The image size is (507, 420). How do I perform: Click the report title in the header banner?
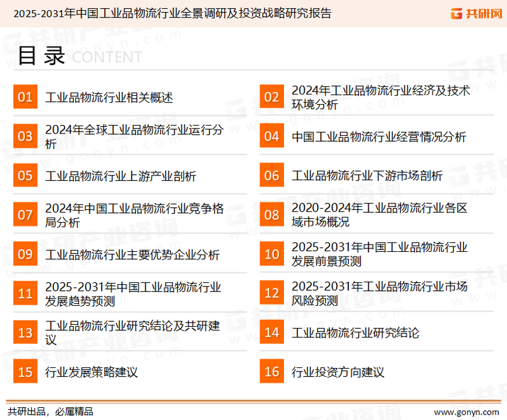click(172, 14)
